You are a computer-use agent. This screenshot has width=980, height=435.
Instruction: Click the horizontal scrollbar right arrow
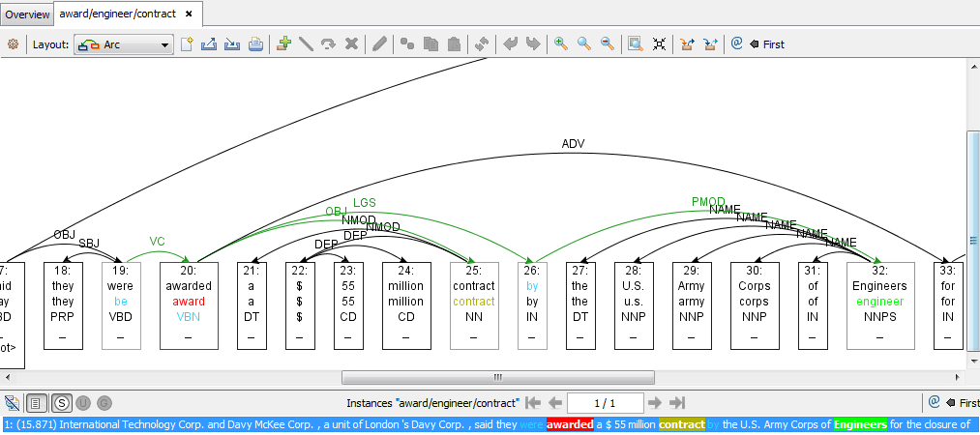[x=958, y=377]
